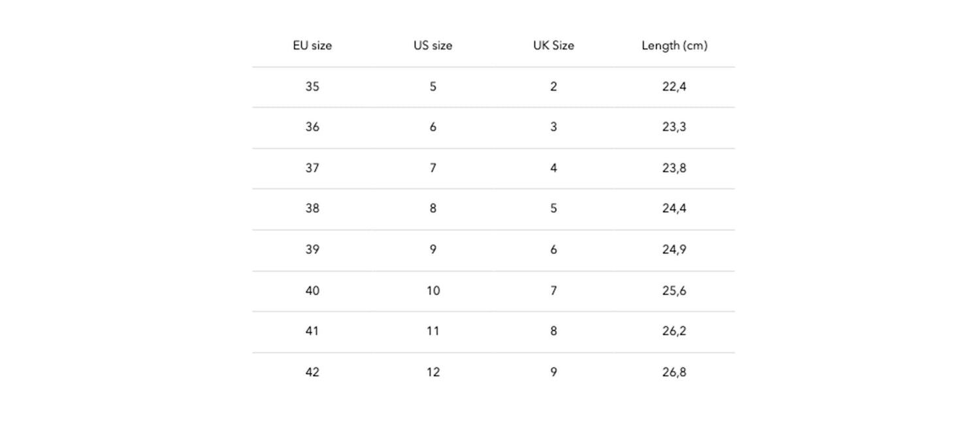
Task: Click the US size column header
Action: tap(433, 46)
